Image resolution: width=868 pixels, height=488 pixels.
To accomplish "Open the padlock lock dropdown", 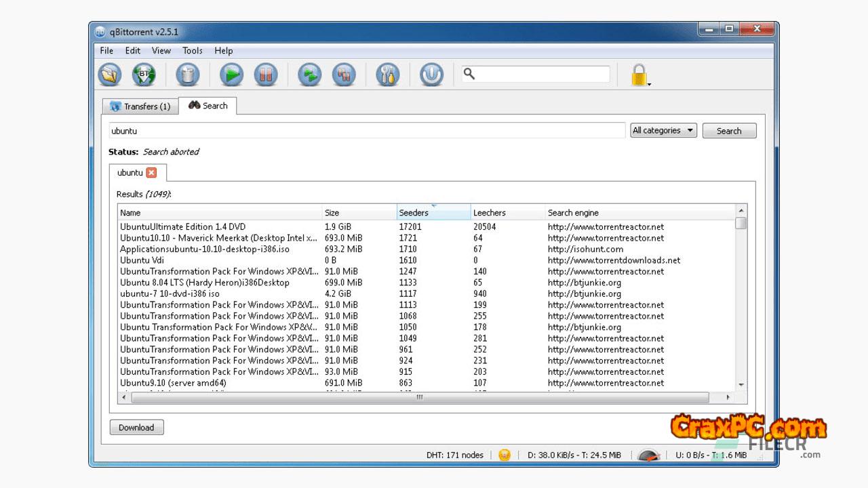I will (x=639, y=75).
